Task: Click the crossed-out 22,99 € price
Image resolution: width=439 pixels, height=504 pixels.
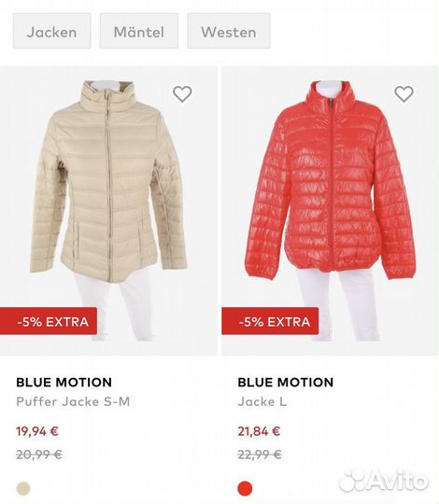Action: click(260, 455)
